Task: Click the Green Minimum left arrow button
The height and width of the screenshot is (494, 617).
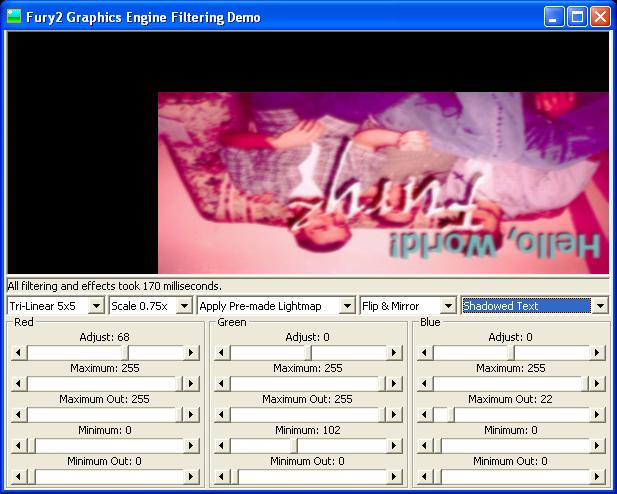Action: (221, 446)
